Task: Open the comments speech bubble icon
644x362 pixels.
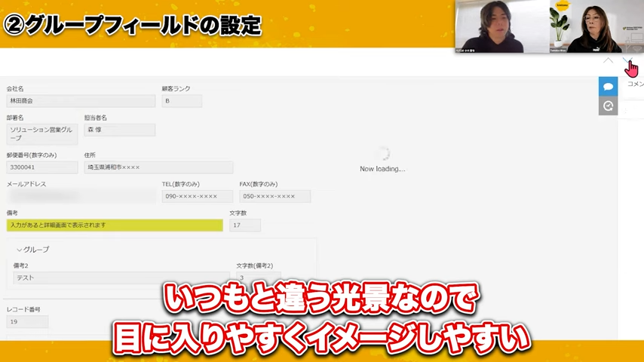Action: click(608, 86)
